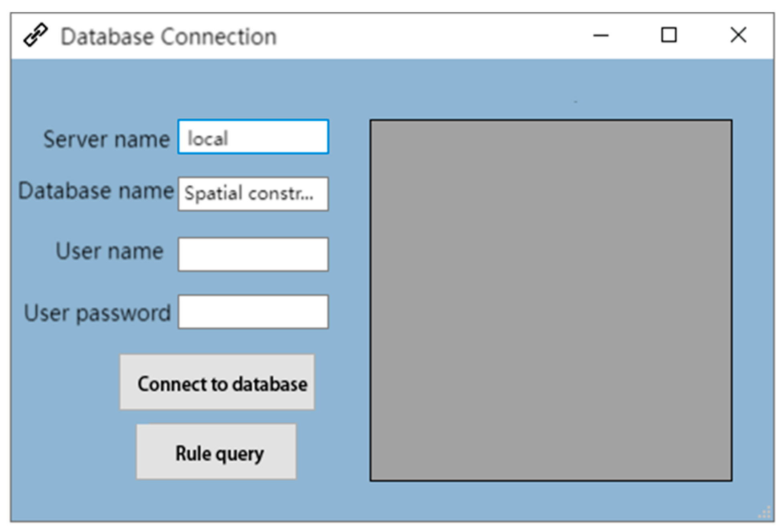Click the 'Database name' label

96,191
